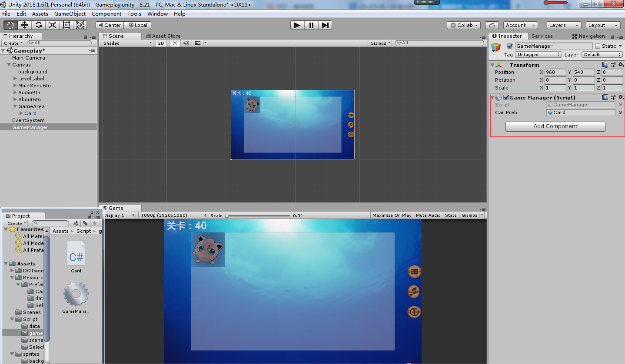625x364 pixels.
Task: Lock the Hierarchy panel
Action: tap(85, 37)
